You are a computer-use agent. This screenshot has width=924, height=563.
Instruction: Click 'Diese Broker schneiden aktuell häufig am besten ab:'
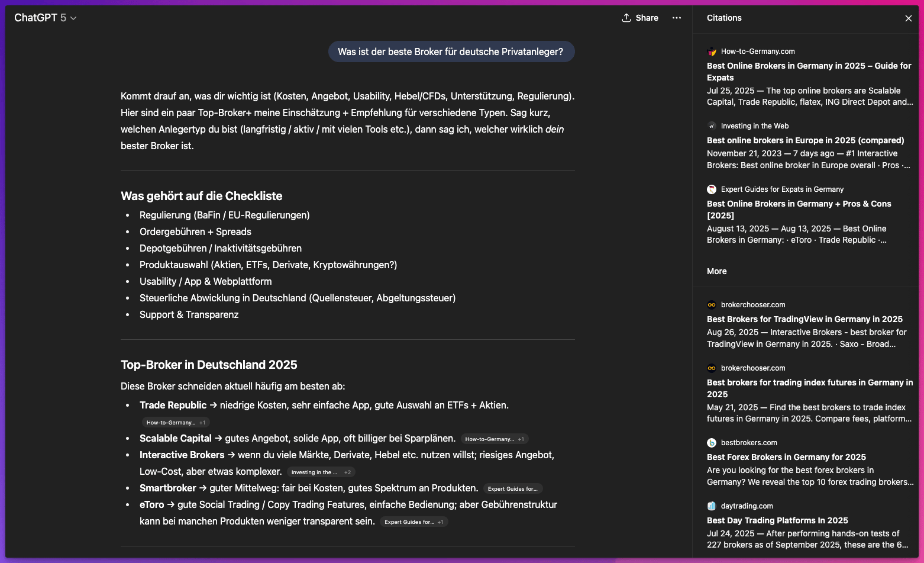233,387
